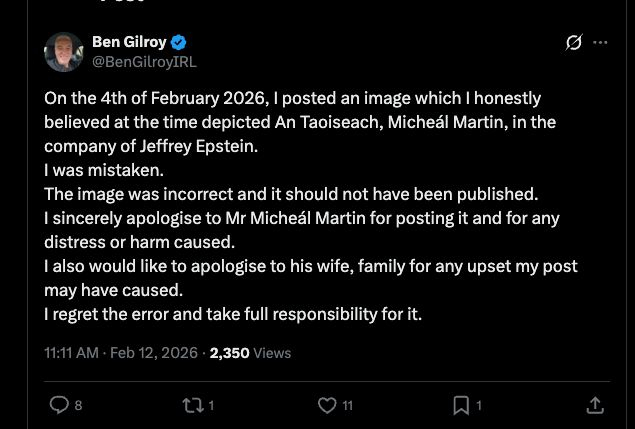635x429 pixels.
Task: Open the share post icon
Action: point(594,405)
